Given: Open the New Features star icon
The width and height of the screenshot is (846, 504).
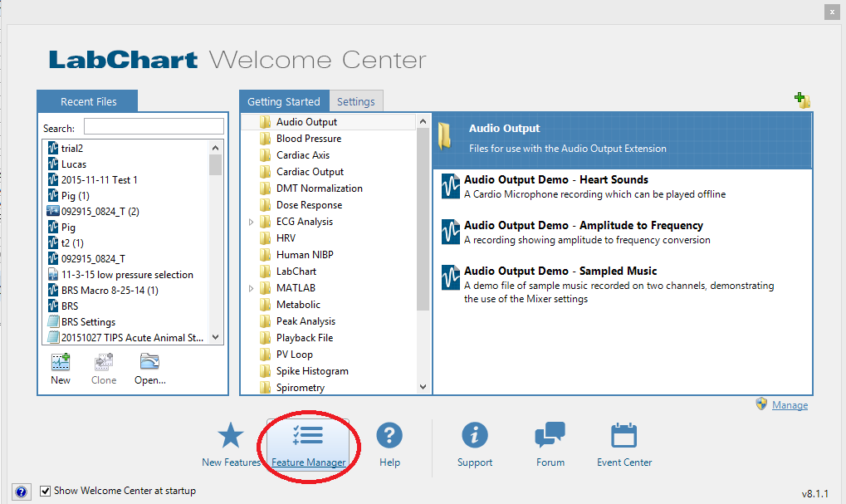Looking at the screenshot, I should (x=230, y=436).
